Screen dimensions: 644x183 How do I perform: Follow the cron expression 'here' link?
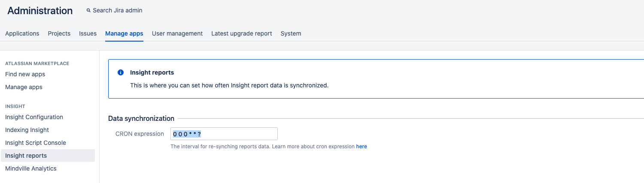pyautogui.click(x=361, y=147)
